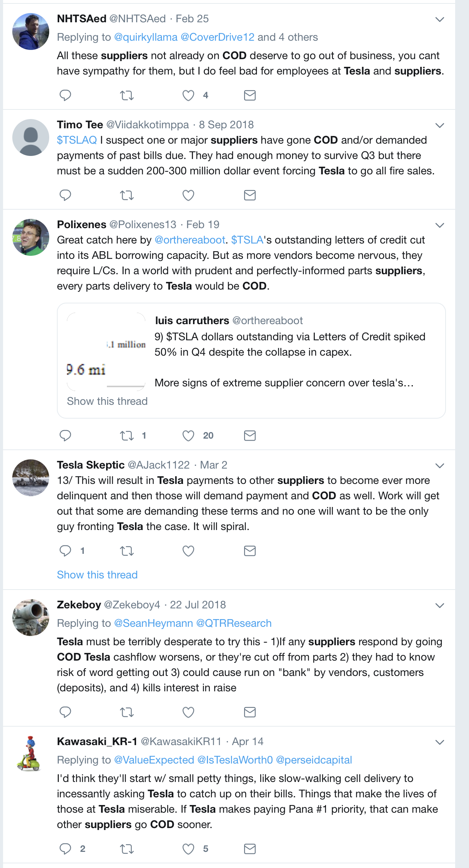Like NHTSAed's tweet about suppliers
The width and height of the screenshot is (469, 868).
(188, 95)
